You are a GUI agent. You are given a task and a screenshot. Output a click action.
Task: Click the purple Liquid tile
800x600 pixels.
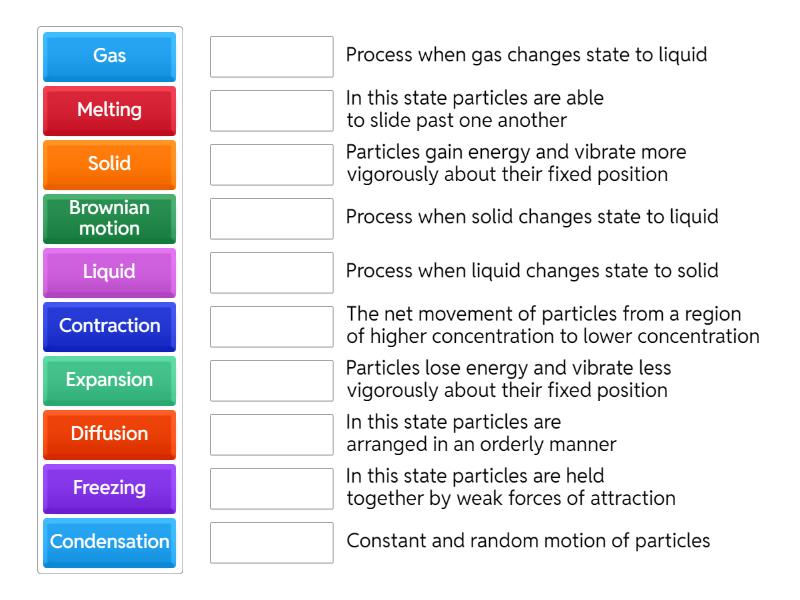109,272
